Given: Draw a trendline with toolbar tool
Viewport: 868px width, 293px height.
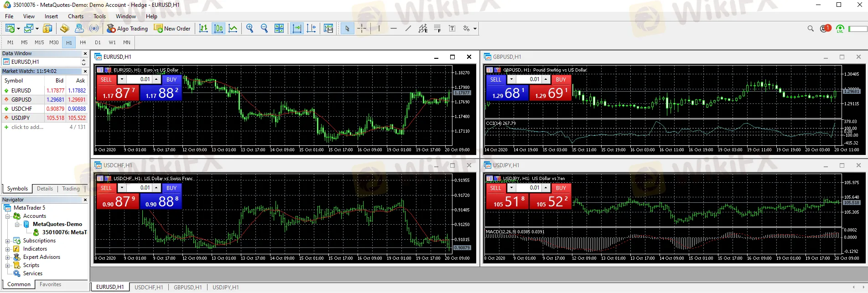Looking at the screenshot, I should [408, 28].
